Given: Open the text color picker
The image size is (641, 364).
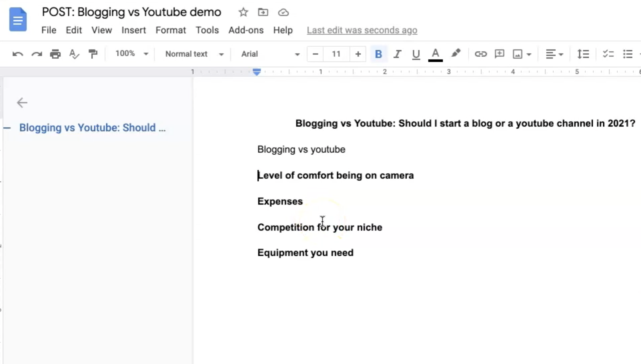Looking at the screenshot, I should pyautogui.click(x=435, y=54).
